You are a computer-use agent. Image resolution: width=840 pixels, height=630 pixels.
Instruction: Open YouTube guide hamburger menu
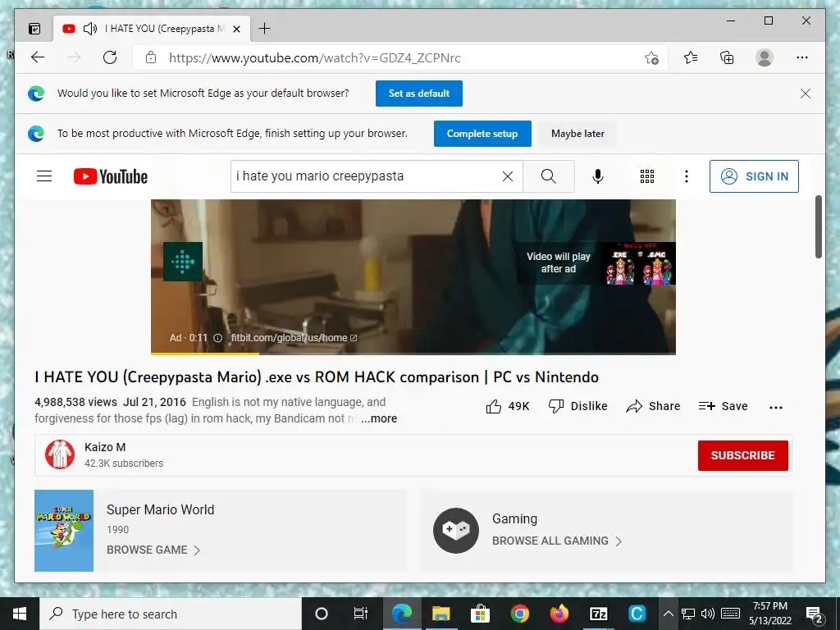point(44,176)
